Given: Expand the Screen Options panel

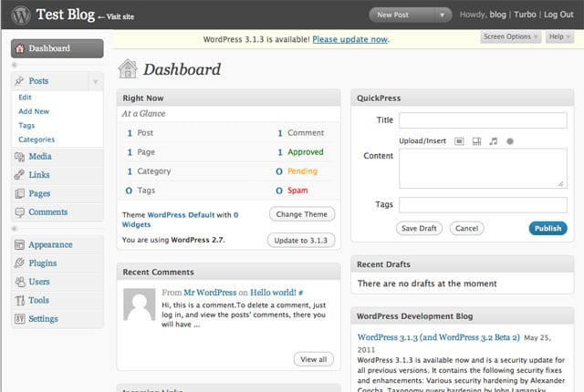Looking at the screenshot, I should tap(510, 36).
